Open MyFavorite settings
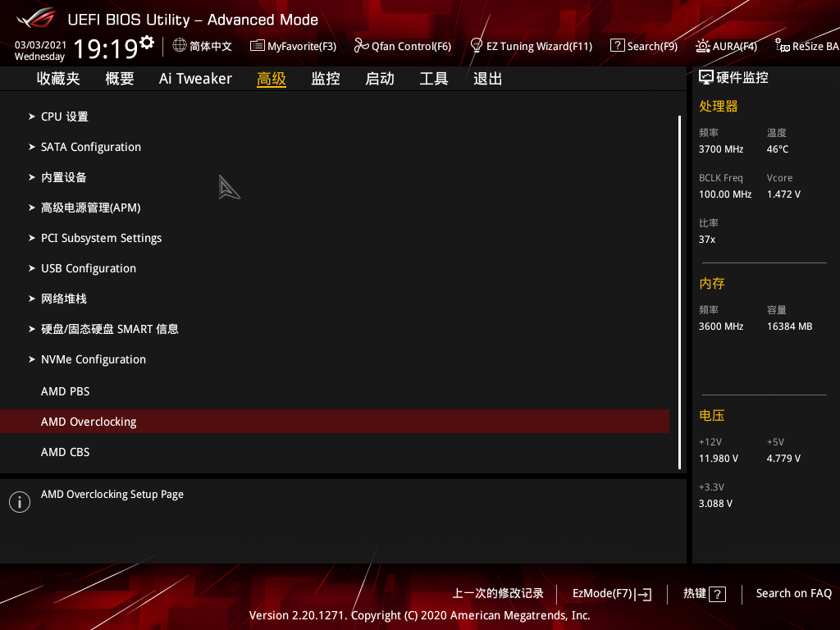840x630 pixels. pos(293,46)
